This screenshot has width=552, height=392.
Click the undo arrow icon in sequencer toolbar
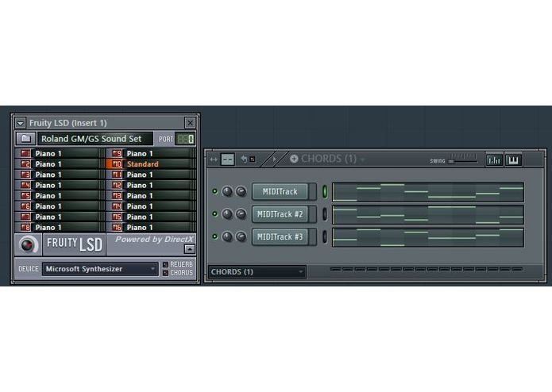244,159
